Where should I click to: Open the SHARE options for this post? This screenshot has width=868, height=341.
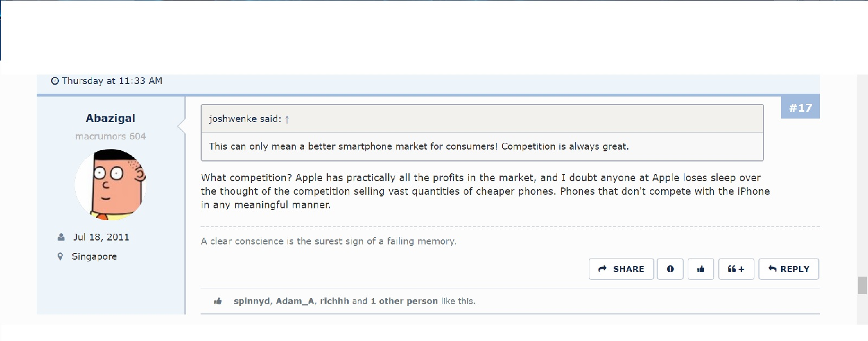(x=621, y=269)
